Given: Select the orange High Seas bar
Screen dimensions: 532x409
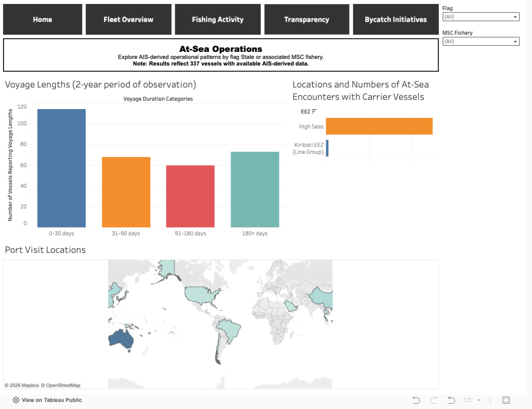Looking at the screenshot, I should [x=379, y=126].
